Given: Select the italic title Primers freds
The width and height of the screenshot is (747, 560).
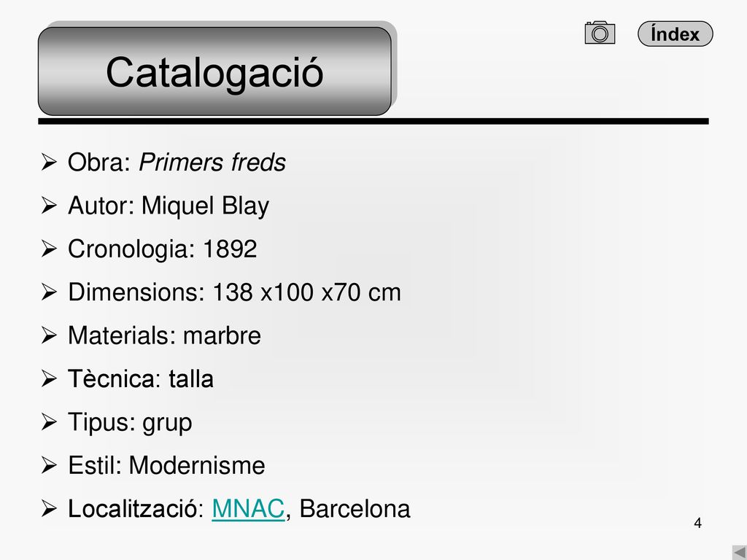Looking at the screenshot, I should coord(212,163).
